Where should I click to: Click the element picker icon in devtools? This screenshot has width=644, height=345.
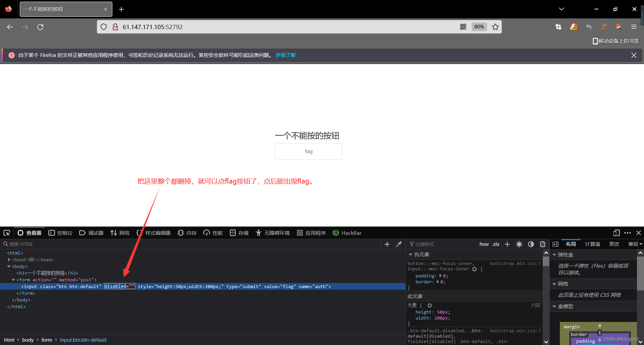tap(7, 233)
